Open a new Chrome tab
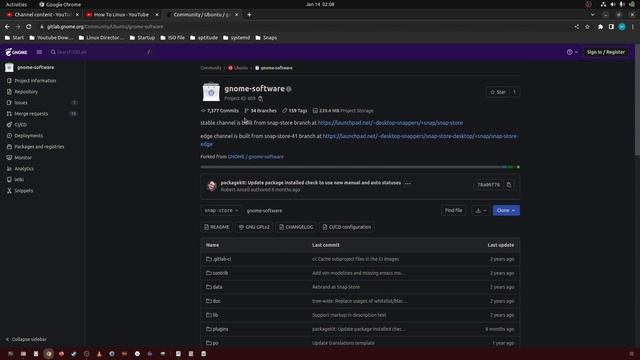Image resolution: width=640 pixels, height=360 pixels. tap(249, 15)
